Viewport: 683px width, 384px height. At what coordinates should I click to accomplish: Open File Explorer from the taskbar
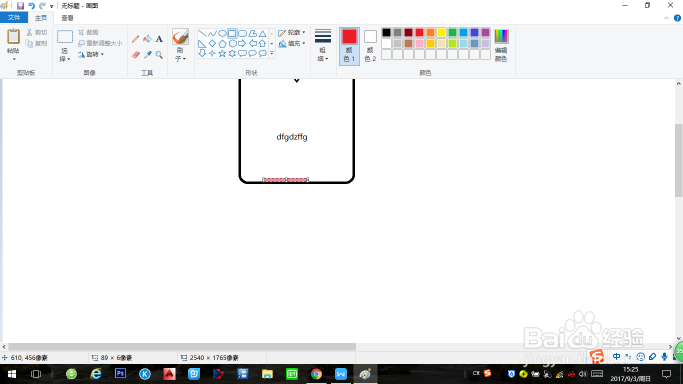(x=267, y=374)
